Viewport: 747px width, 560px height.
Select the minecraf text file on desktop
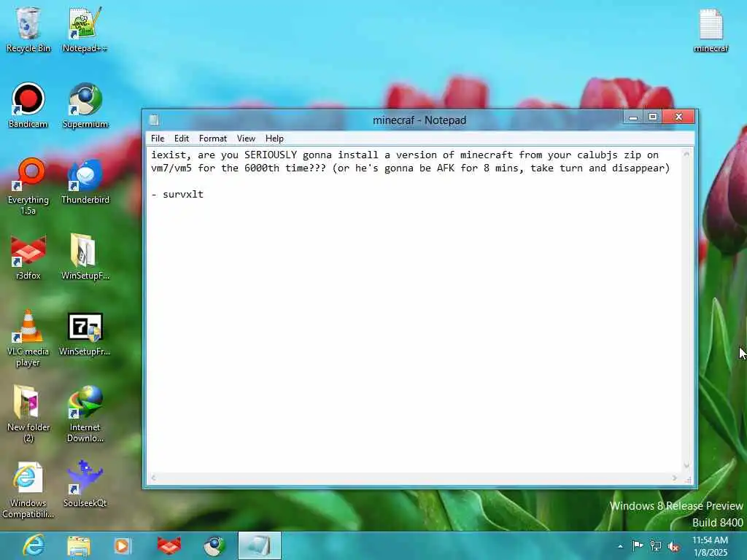711,29
